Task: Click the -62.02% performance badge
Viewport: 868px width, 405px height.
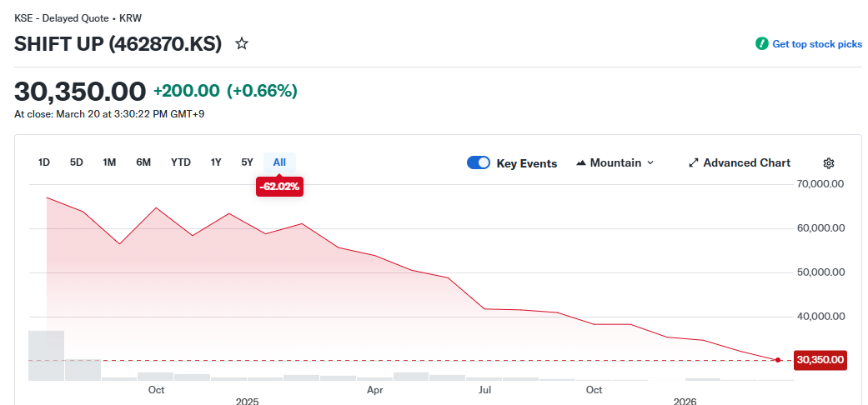Action: 279,187
